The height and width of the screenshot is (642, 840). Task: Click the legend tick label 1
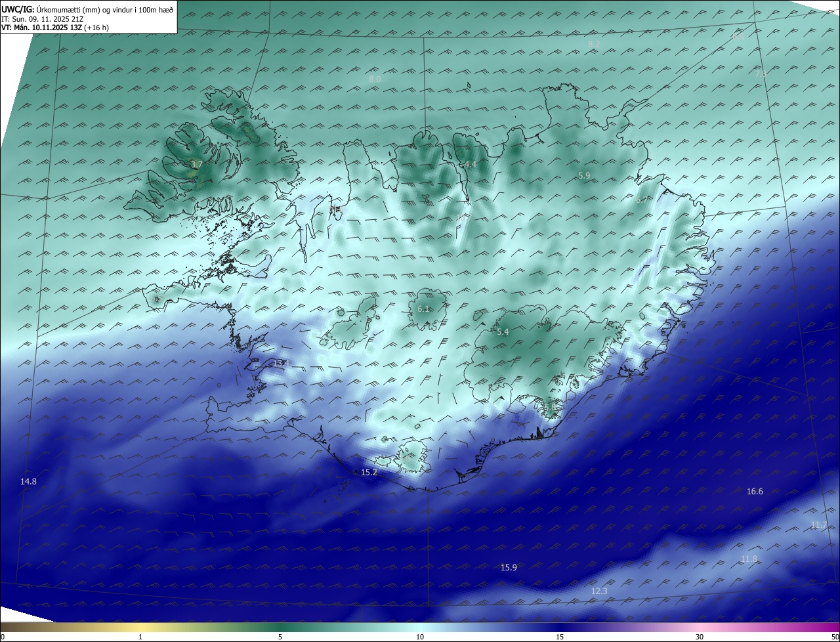tap(140, 637)
